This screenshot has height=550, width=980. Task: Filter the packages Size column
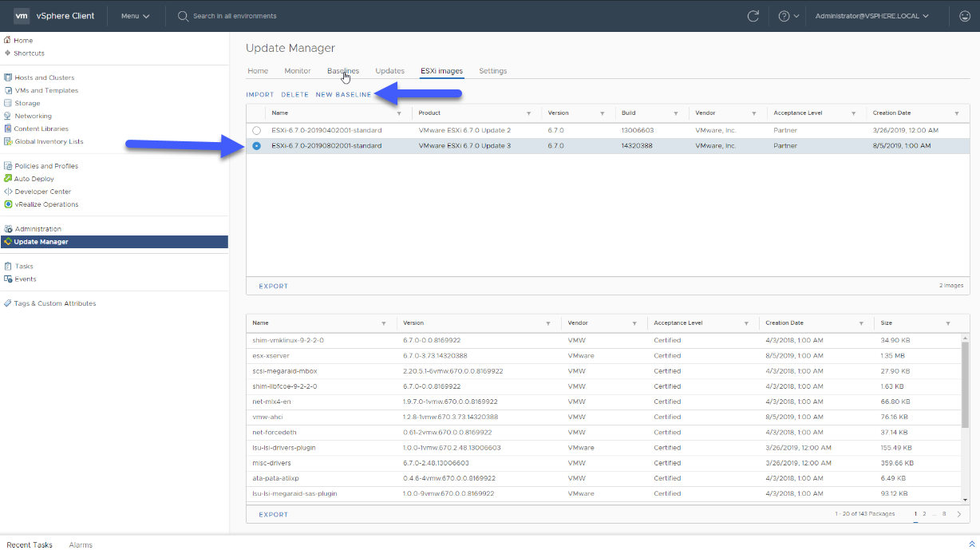[x=947, y=323]
